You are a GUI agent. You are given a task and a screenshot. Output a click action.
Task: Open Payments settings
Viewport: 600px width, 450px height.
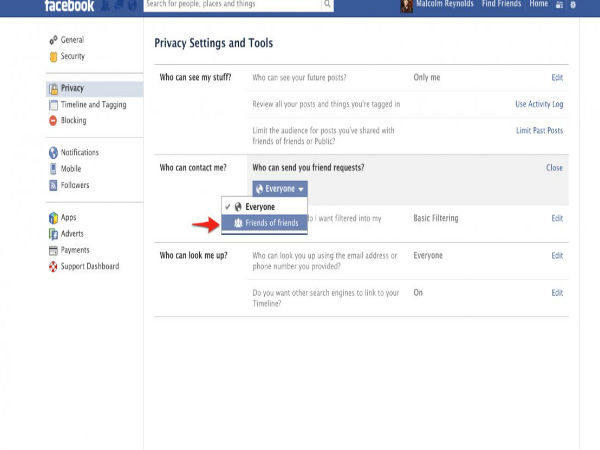click(75, 250)
